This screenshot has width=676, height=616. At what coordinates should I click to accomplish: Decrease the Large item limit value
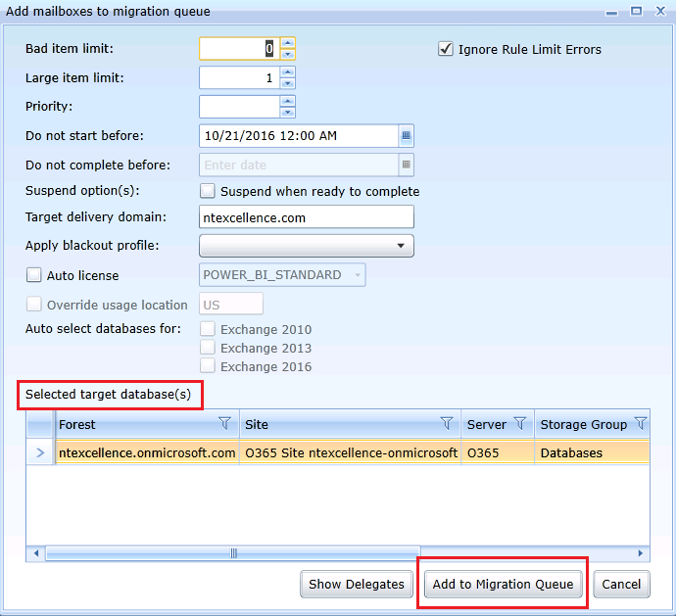288,83
